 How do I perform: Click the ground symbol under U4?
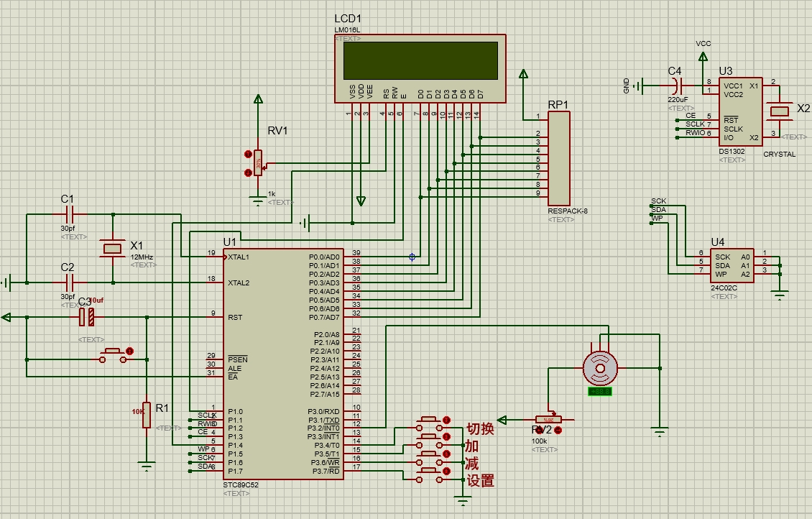tap(780, 295)
